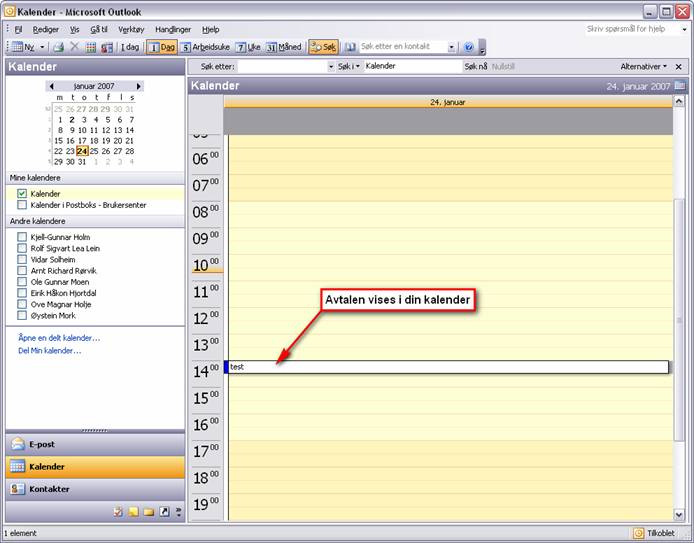The height and width of the screenshot is (543, 694).
Task: Open toolbar options at toolbar end
Action: [482, 48]
